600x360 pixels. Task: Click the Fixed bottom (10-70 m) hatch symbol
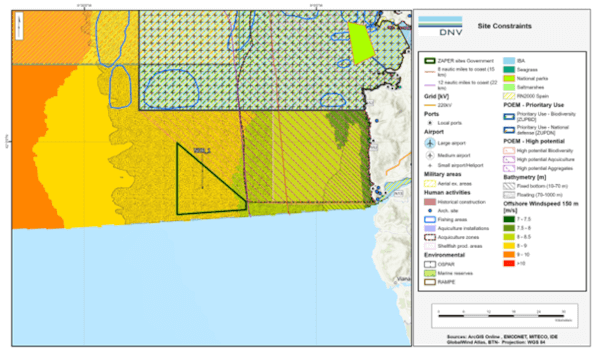click(x=509, y=186)
